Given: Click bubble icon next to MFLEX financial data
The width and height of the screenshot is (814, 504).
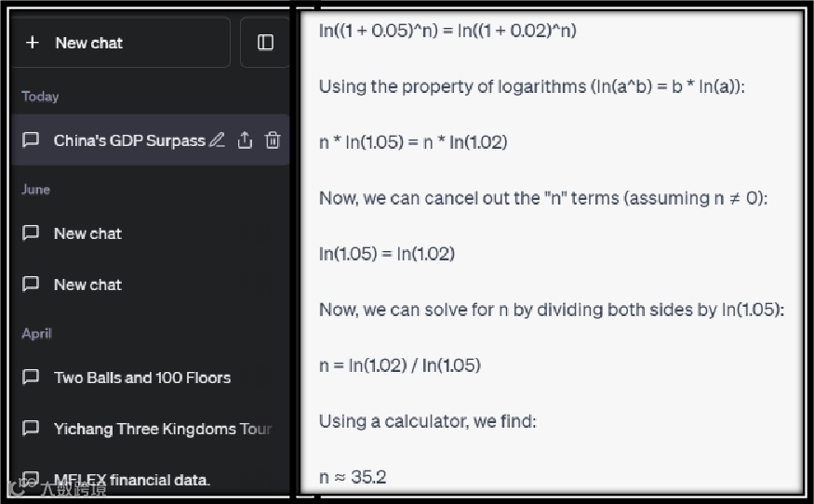Looking at the screenshot, I should 31,480.
